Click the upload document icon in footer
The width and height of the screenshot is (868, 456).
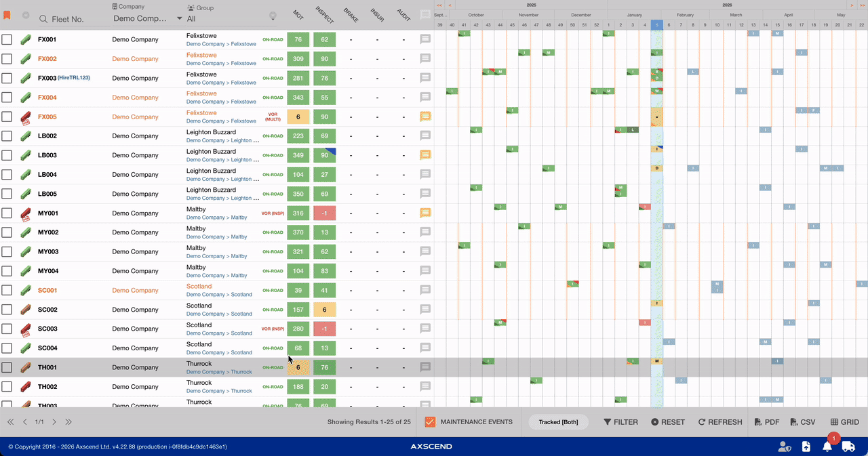pyautogui.click(x=806, y=446)
